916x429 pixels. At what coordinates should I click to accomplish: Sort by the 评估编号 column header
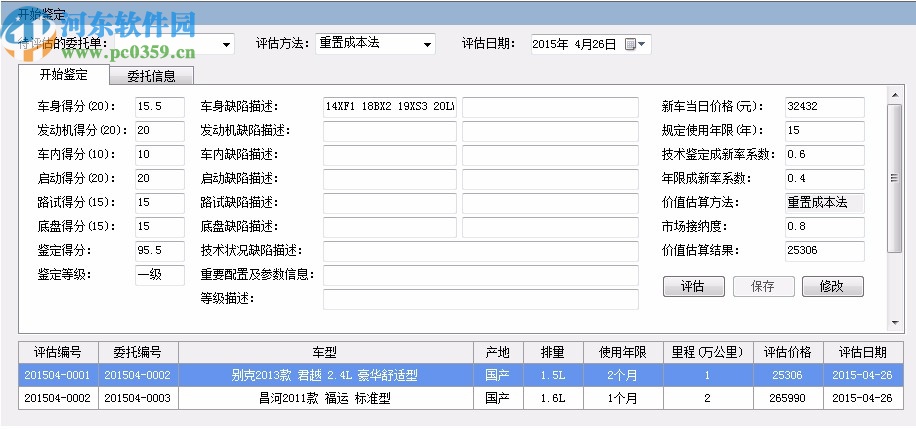(58, 352)
